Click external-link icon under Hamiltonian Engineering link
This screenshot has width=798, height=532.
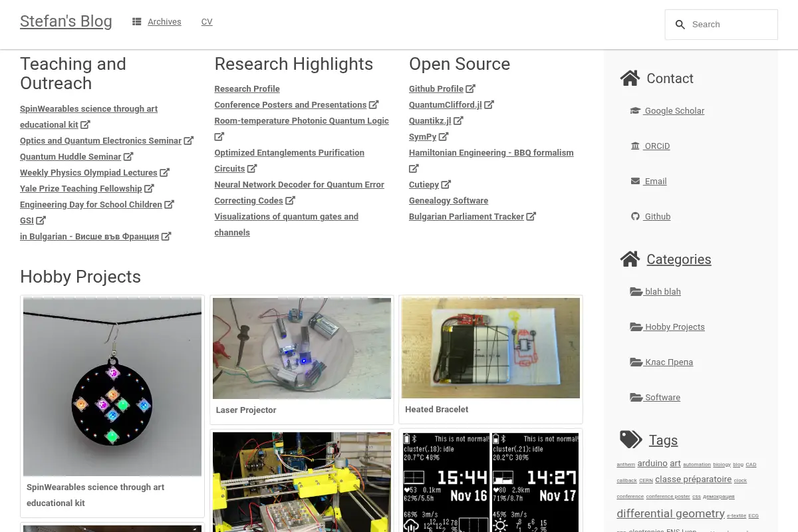(x=414, y=168)
